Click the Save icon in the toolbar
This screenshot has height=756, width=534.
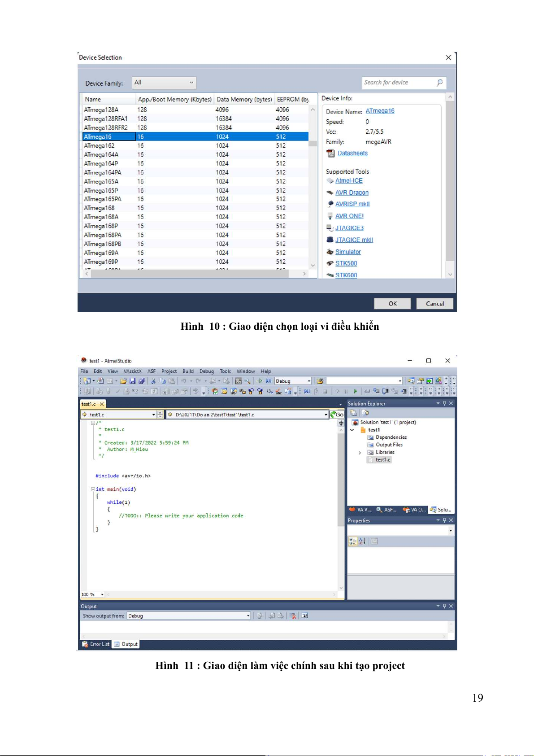[132, 381]
